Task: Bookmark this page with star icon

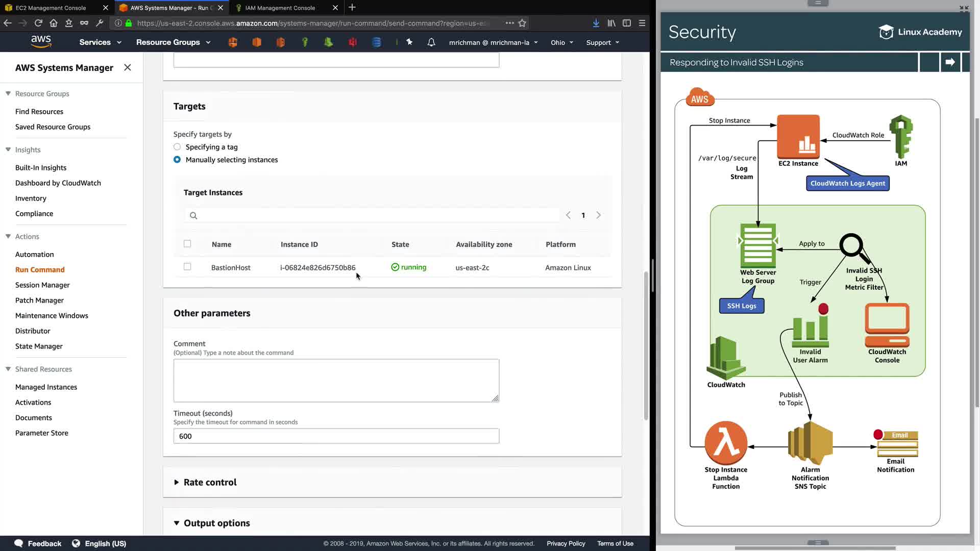Action: tap(522, 23)
